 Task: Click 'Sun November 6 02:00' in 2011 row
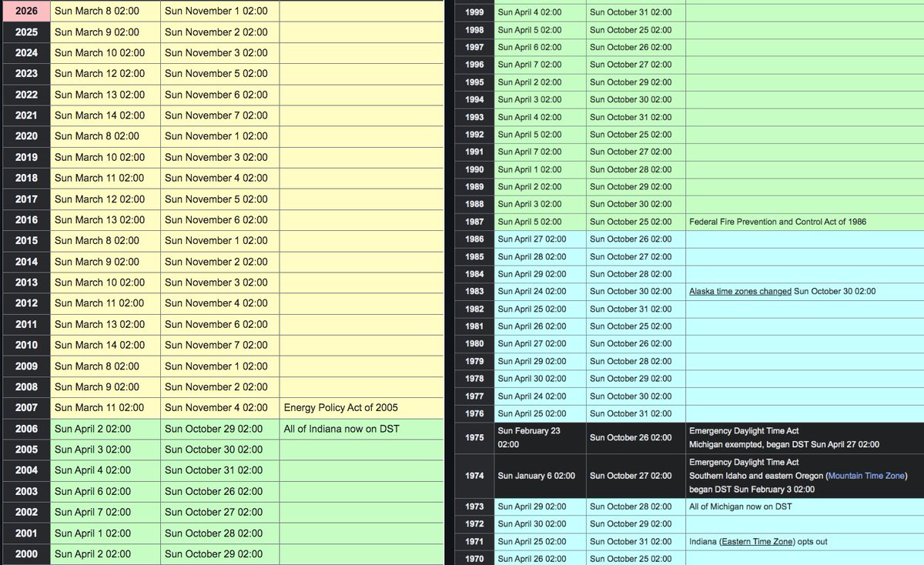pyautogui.click(x=216, y=324)
